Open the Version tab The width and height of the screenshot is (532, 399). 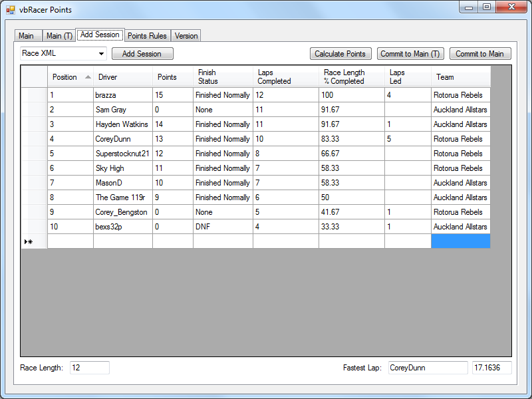pos(186,36)
